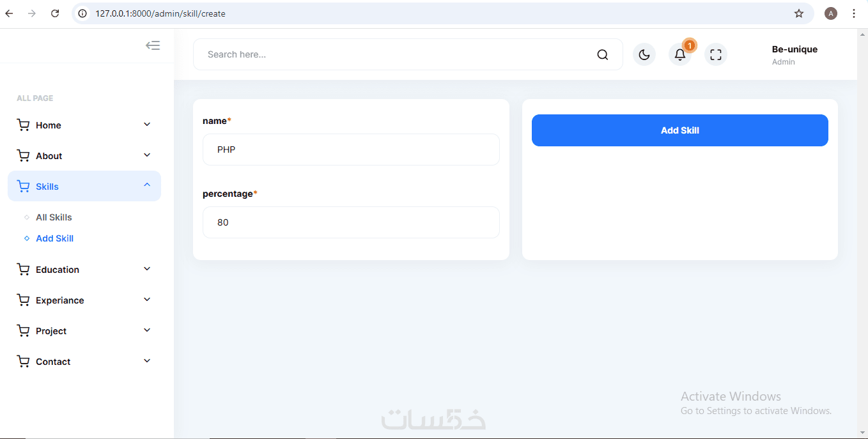Image resolution: width=868 pixels, height=439 pixels.
Task: Focus the percentage input field
Action: click(351, 222)
